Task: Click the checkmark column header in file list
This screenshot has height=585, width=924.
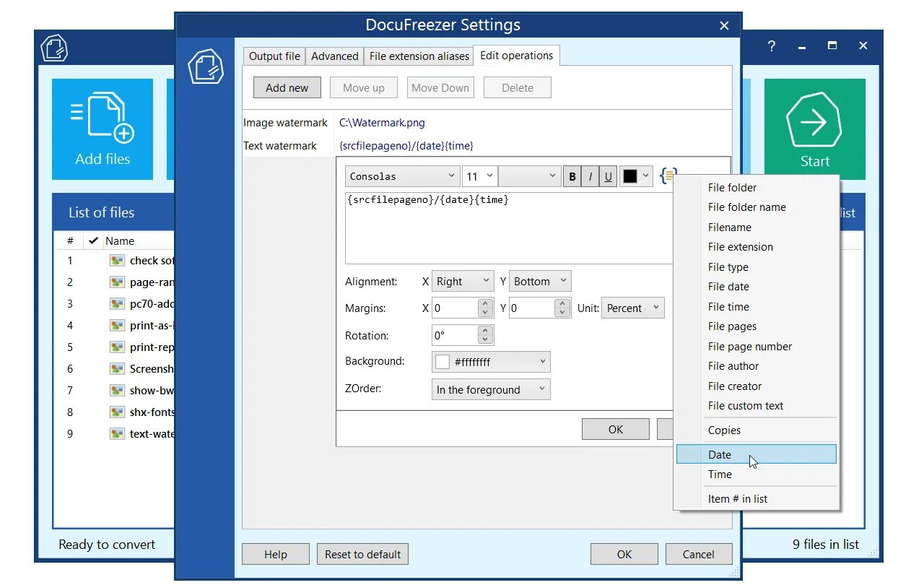Action: 93,240
